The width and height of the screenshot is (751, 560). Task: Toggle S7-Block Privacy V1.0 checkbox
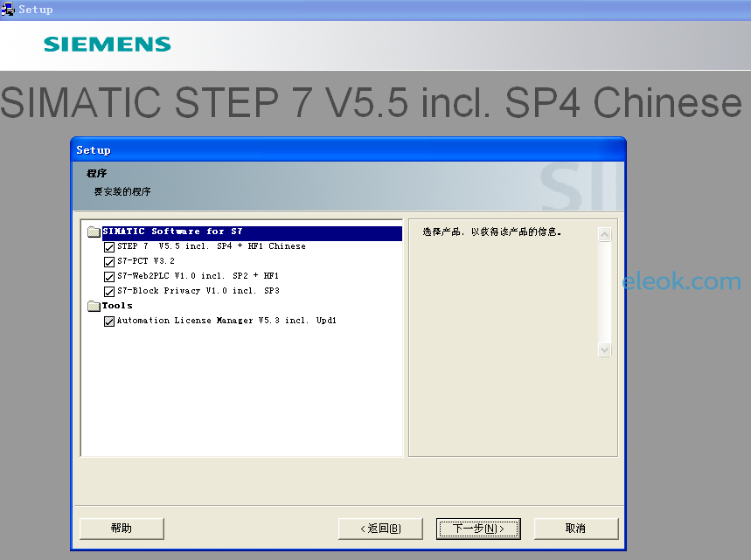pyautogui.click(x=109, y=292)
